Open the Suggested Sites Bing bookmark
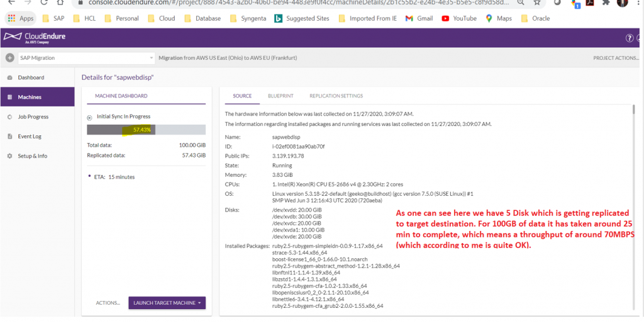Viewport: 644px width, 323px height. [302, 18]
